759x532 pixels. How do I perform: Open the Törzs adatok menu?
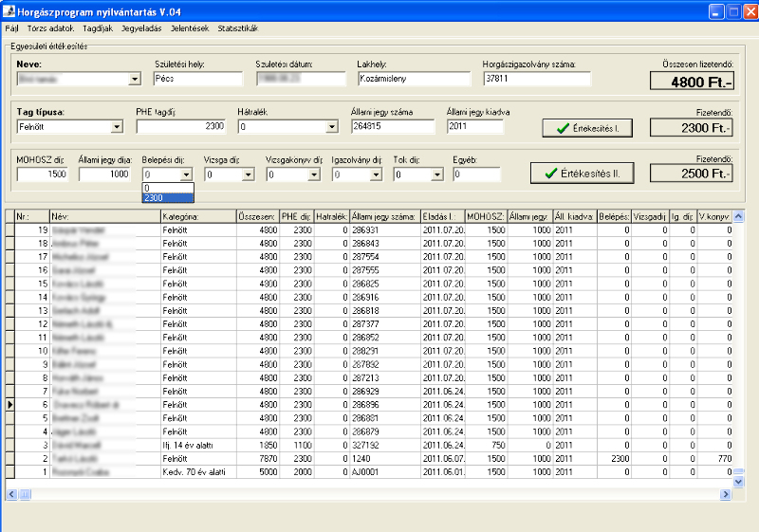click(50, 28)
